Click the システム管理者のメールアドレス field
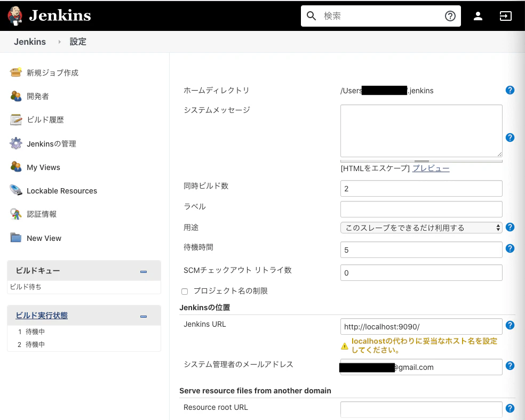 pos(421,367)
